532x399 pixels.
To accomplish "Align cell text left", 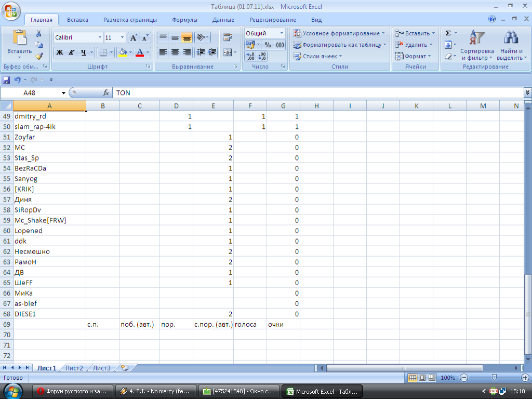I will 163,52.
